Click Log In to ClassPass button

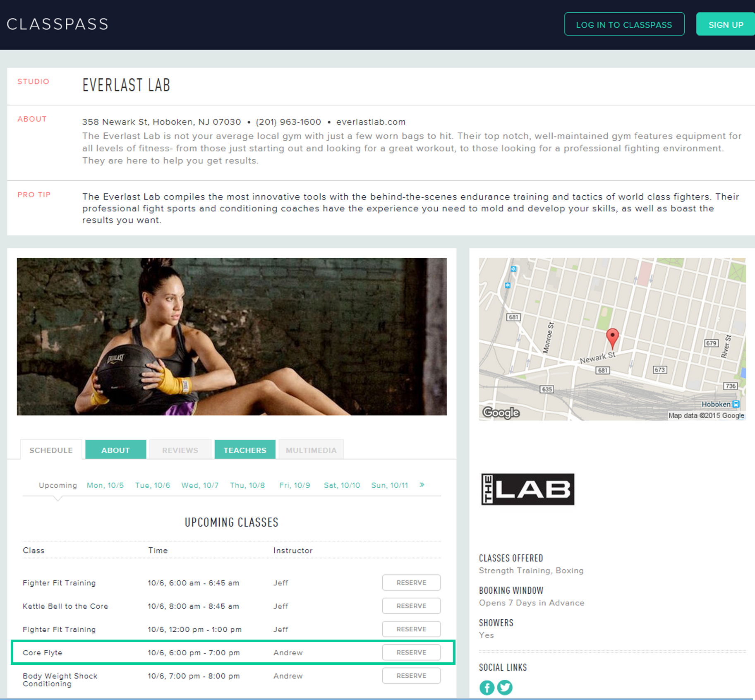pyautogui.click(x=624, y=24)
